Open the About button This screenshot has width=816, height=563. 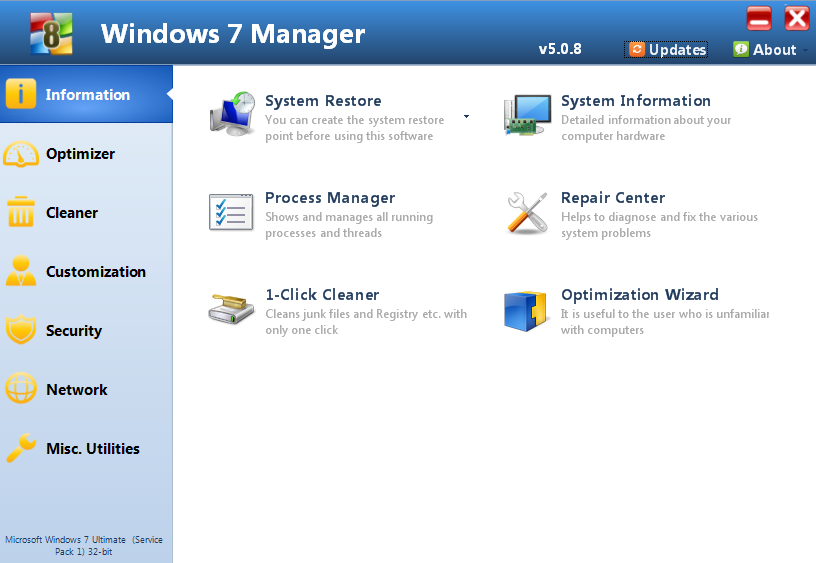765,49
